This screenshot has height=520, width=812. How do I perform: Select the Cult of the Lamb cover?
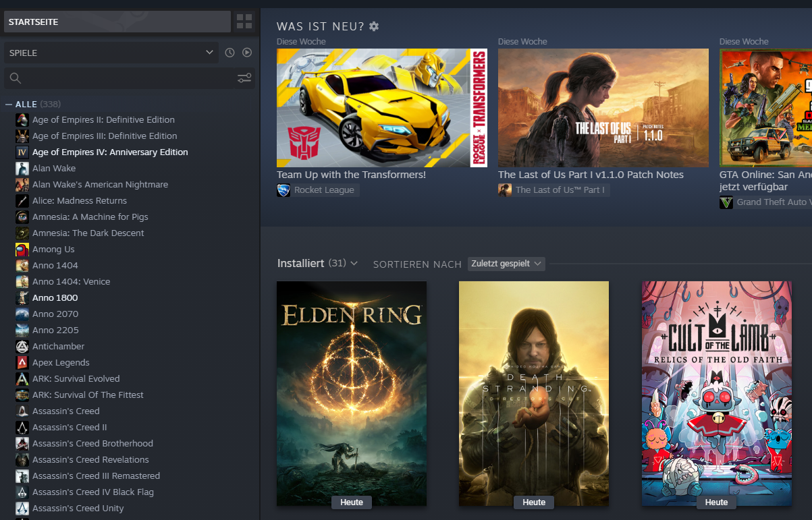pos(717,394)
